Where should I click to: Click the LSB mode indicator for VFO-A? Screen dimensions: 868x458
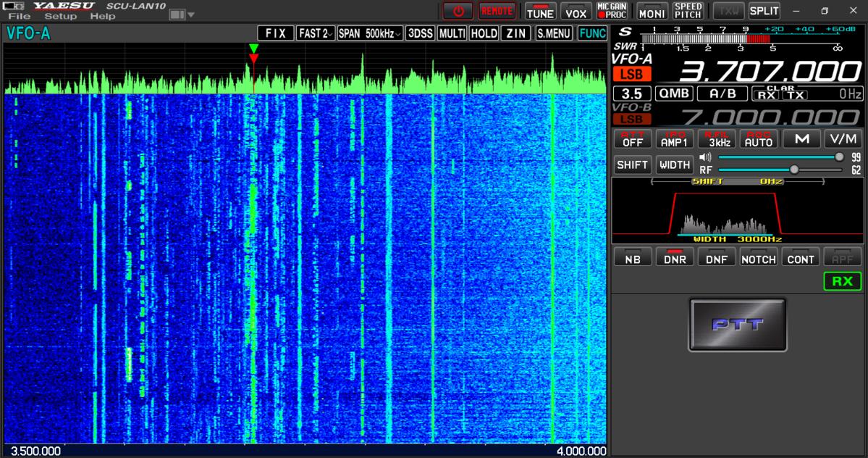632,74
